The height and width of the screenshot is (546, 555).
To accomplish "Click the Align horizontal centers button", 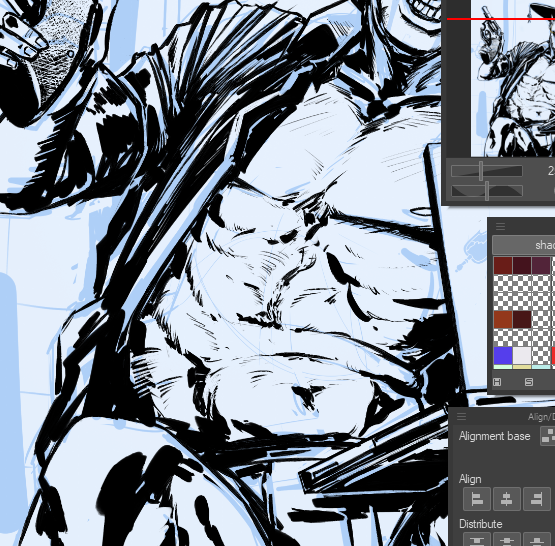I will click(507, 499).
